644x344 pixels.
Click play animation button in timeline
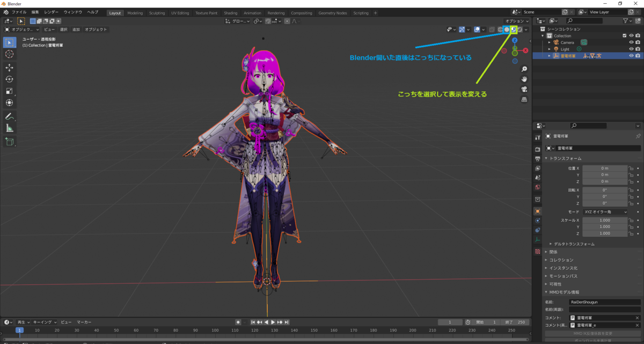coord(273,322)
